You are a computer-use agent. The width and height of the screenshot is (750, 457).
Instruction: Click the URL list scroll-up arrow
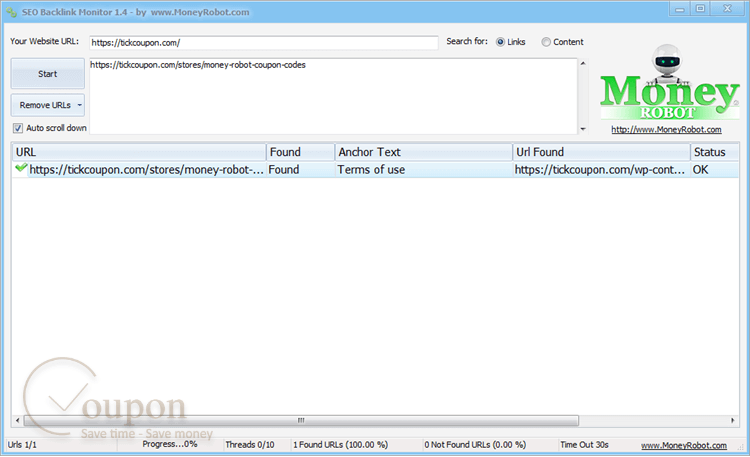click(x=583, y=63)
